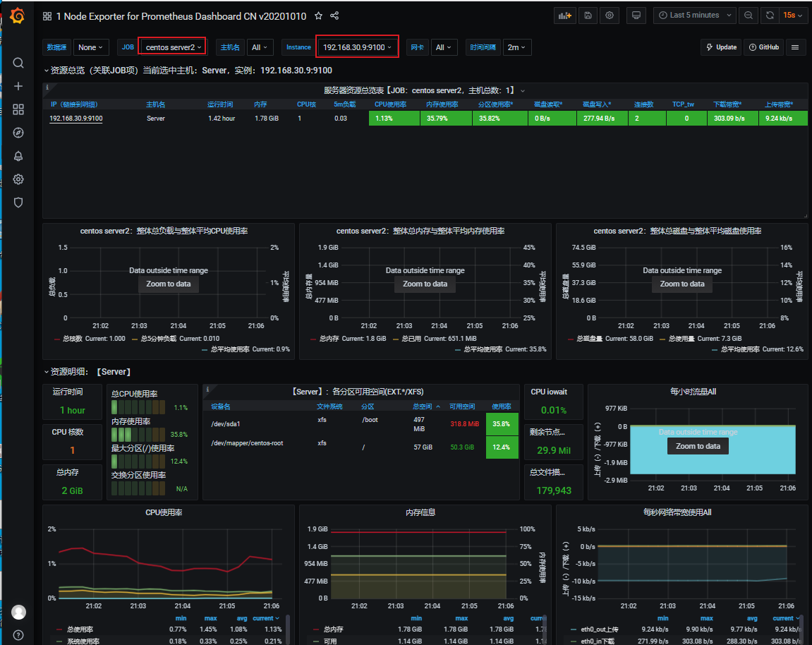The height and width of the screenshot is (645, 812).
Task: Save the dashboard with floppy icon
Action: pos(588,16)
